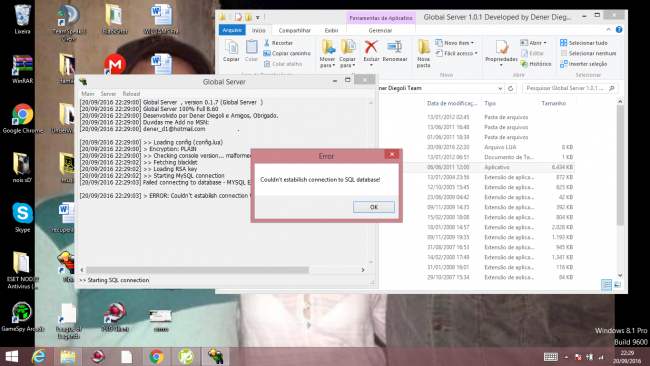Open touch keyboard icon in taskbar
Image resolution: width=650 pixels, height=366 pixels.
(x=551, y=357)
